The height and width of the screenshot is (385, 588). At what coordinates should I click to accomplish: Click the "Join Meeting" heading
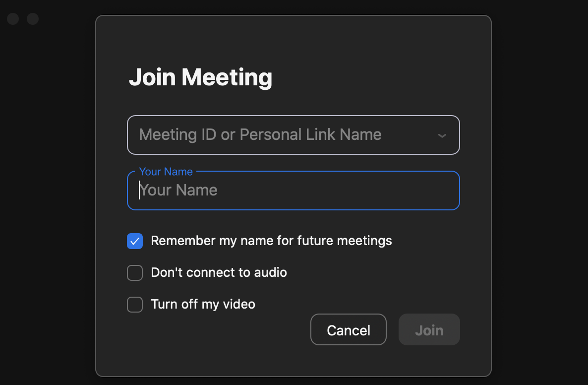pyautogui.click(x=200, y=78)
